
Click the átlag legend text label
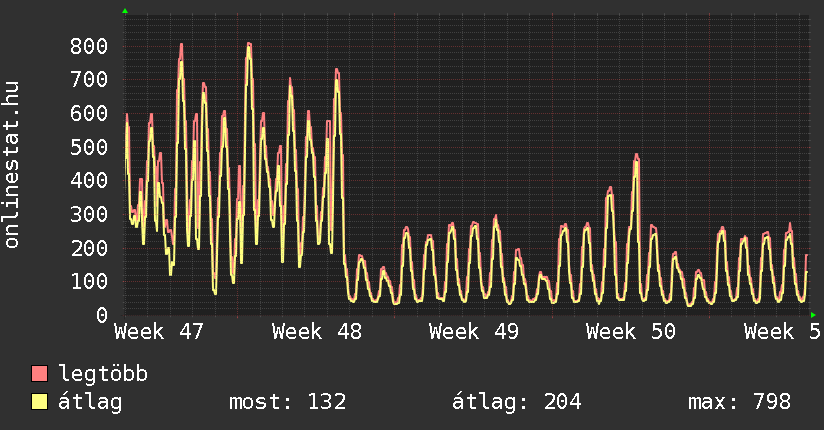[x=90, y=402]
